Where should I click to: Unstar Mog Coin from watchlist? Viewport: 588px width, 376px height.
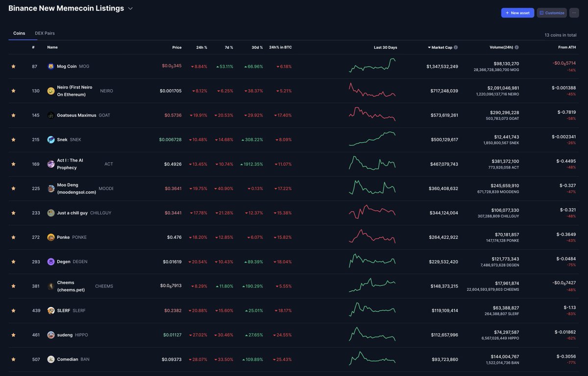pos(13,66)
